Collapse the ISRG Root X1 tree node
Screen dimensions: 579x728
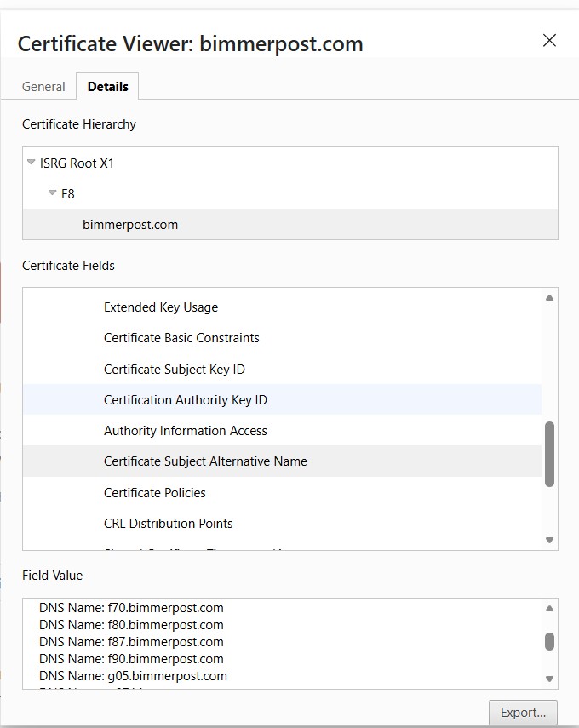32,163
